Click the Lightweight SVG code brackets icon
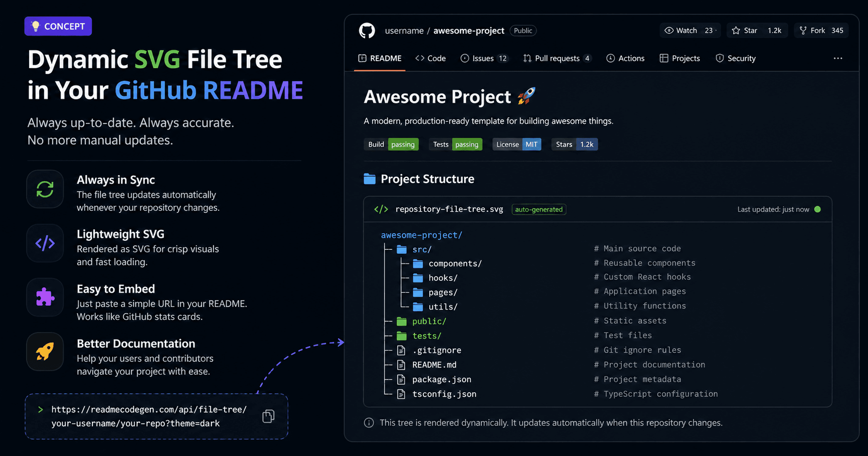This screenshot has width=868, height=456. pos(45,243)
